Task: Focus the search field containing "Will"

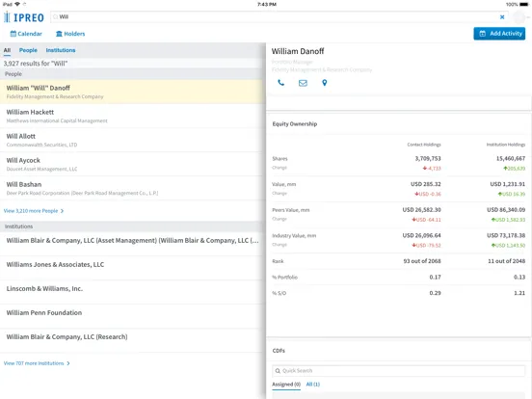Action: (279, 17)
